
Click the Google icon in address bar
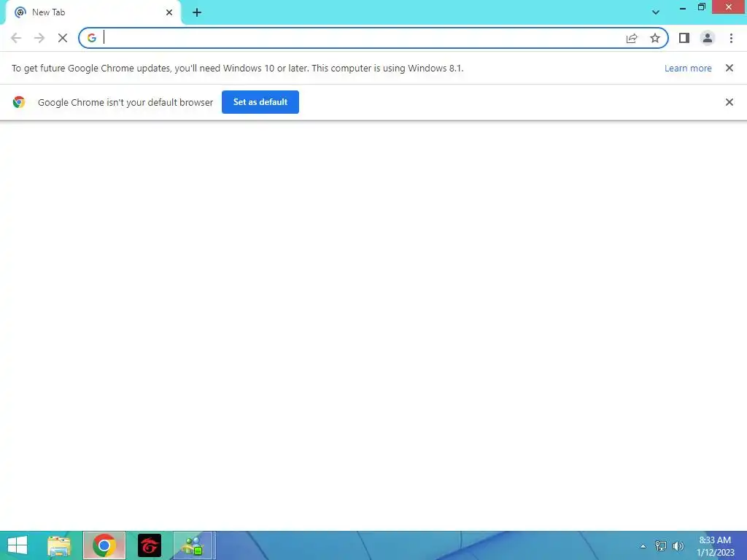91,38
